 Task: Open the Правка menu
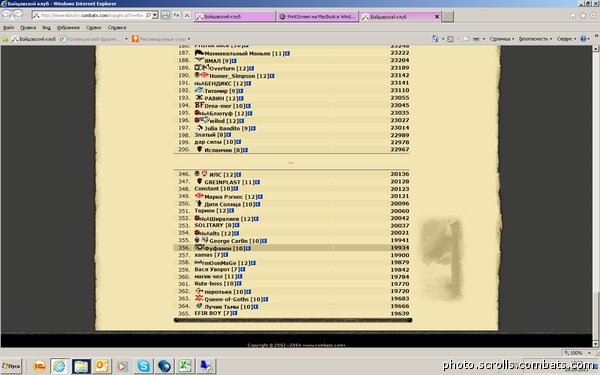(x=28, y=28)
